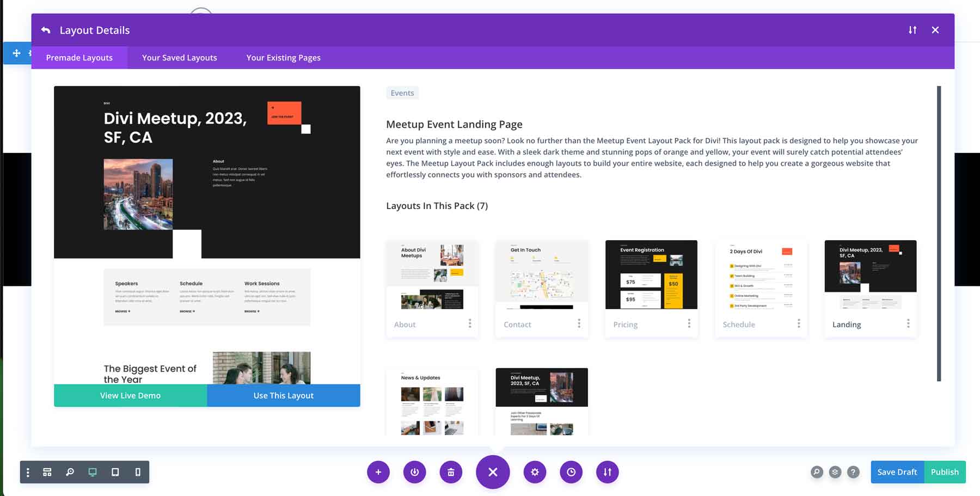Viewport: 980px width, 496px height.
Task: Select desktop view icon
Action: click(x=93, y=472)
